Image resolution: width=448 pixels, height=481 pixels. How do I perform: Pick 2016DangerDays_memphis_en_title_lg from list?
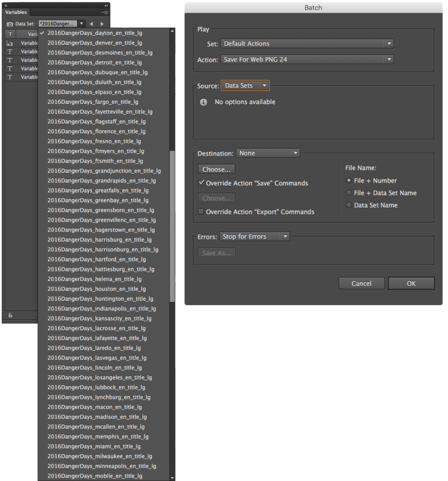pyautogui.click(x=98, y=436)
